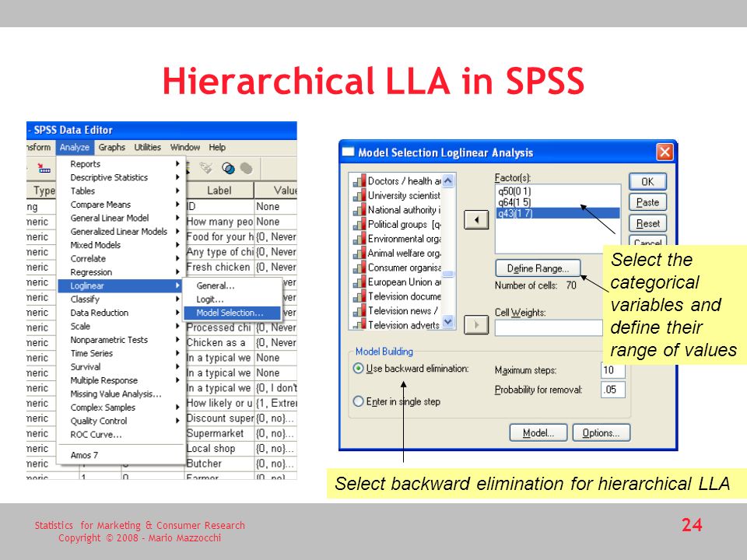Click the 'Local shop' label cell
Viewport: 747px width, 560px height.
tap(219, 449)
